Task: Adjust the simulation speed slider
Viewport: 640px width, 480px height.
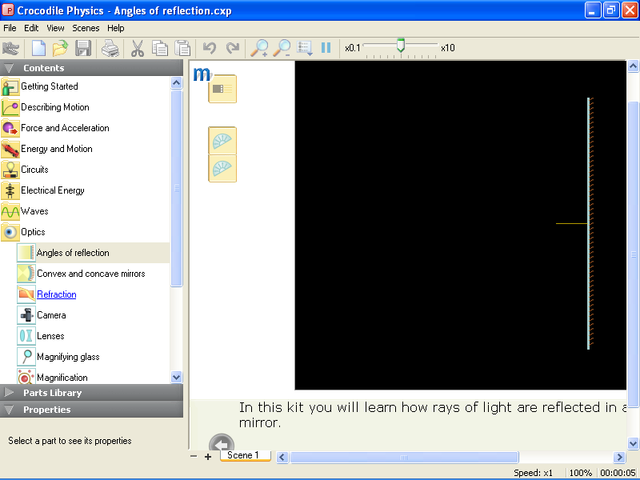Action: [x=401, y=45]
